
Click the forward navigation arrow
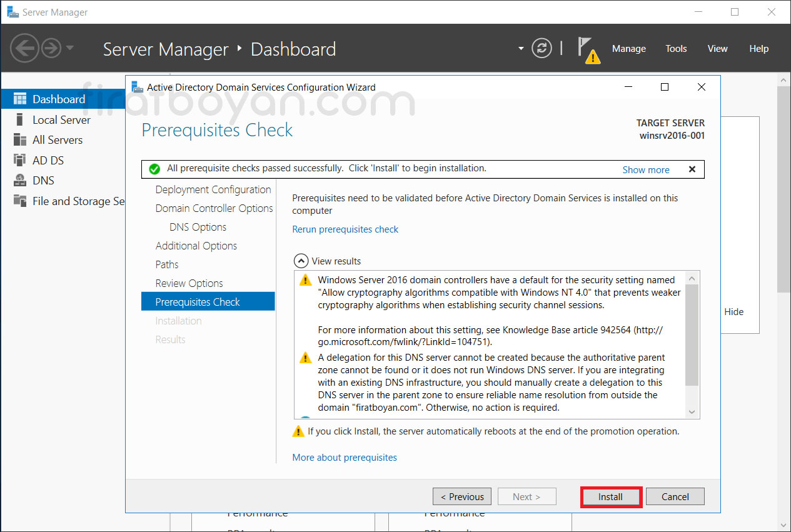(51, 48)
